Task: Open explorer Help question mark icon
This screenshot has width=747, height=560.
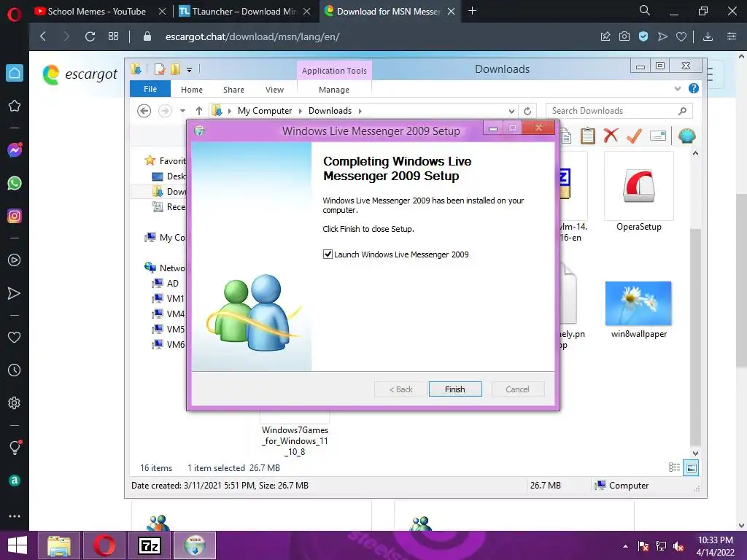Action: 694,88
